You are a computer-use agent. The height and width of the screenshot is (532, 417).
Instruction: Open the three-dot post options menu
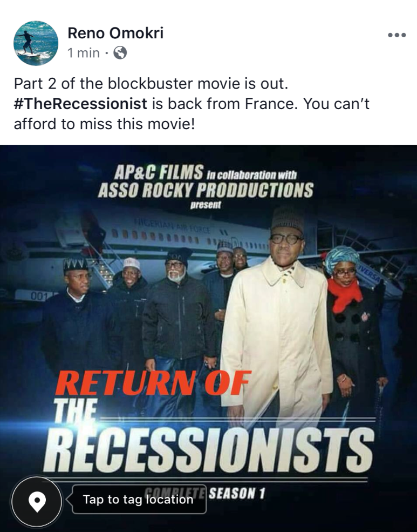coord(397,35)
